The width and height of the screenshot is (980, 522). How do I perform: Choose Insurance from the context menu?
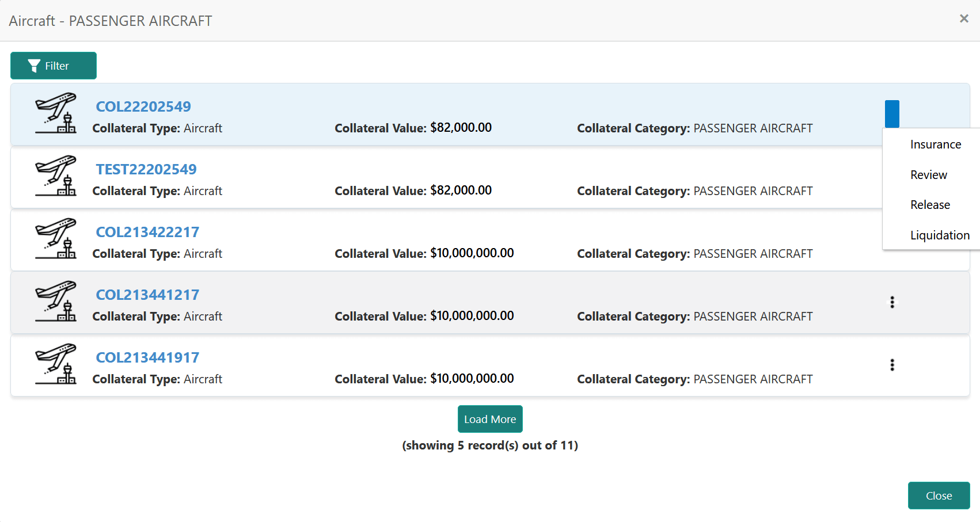click(935, 144)
